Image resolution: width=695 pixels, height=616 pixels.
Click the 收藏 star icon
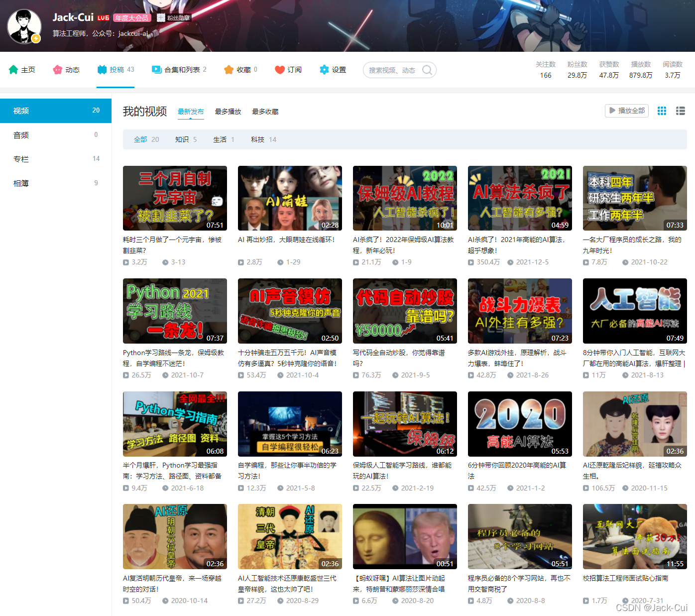click(229, 70)
